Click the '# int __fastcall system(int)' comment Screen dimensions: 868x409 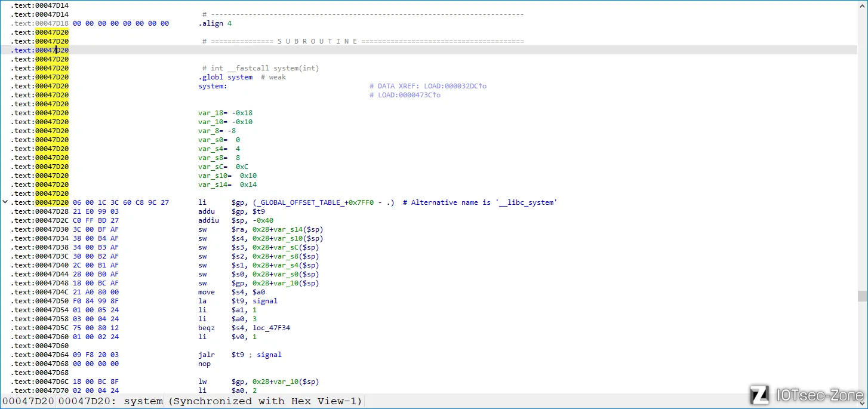(261, 68)
